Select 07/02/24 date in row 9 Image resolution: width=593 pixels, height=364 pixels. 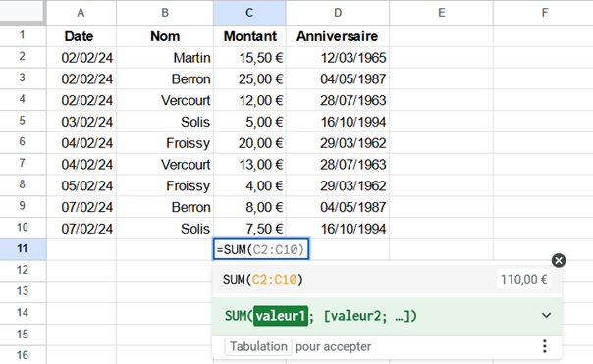[81, 207]
